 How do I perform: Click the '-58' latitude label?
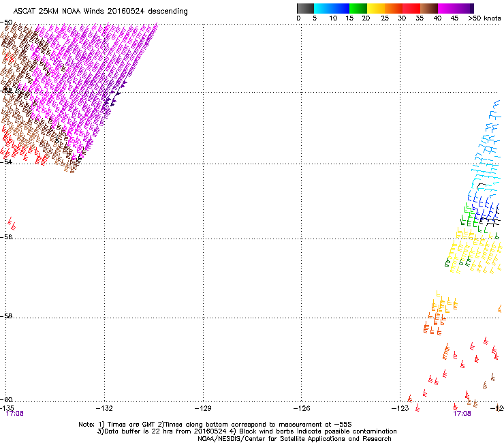pos(6,316)
